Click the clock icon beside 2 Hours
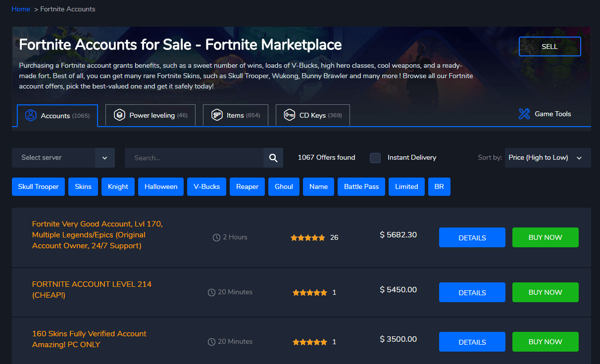Viewport: 600px width, 364px height. point(216,237)
